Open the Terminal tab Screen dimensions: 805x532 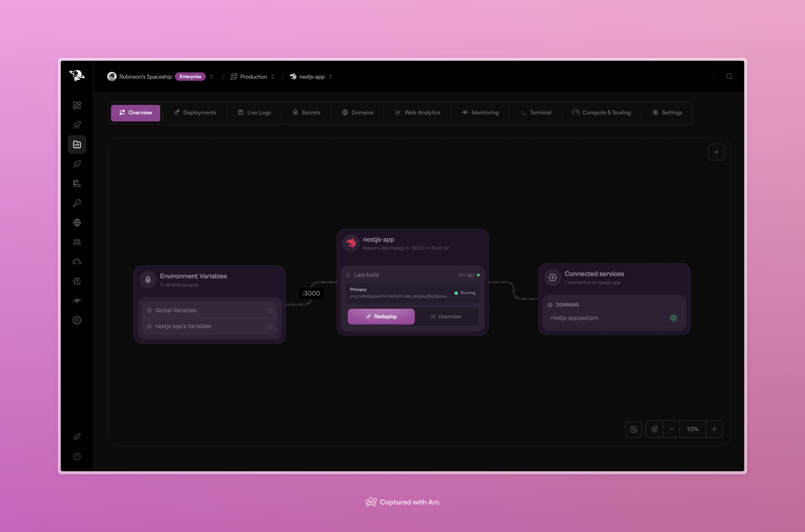point(536,113)
